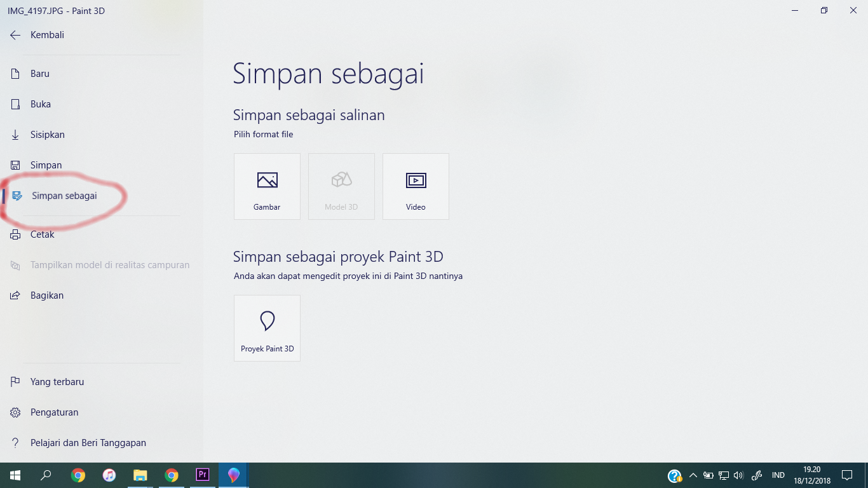Open the network tray icon
This screenshot has height=488, width=868.
click(x=724, y=475)
